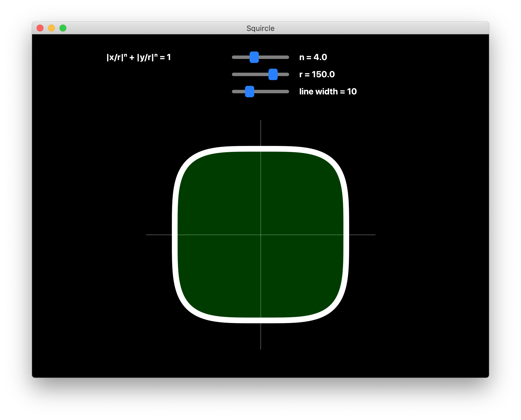Click the squircle equation formula text
Viewport: 521px width, 420px height.
point(138,57)
